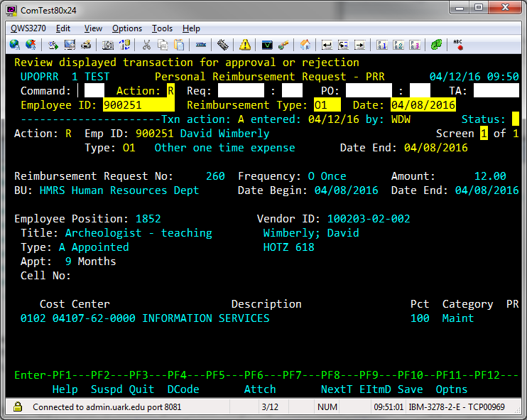The image size is (527, 420).
Task: Click the Screen number field showing 1
Action: coord(484,134)
